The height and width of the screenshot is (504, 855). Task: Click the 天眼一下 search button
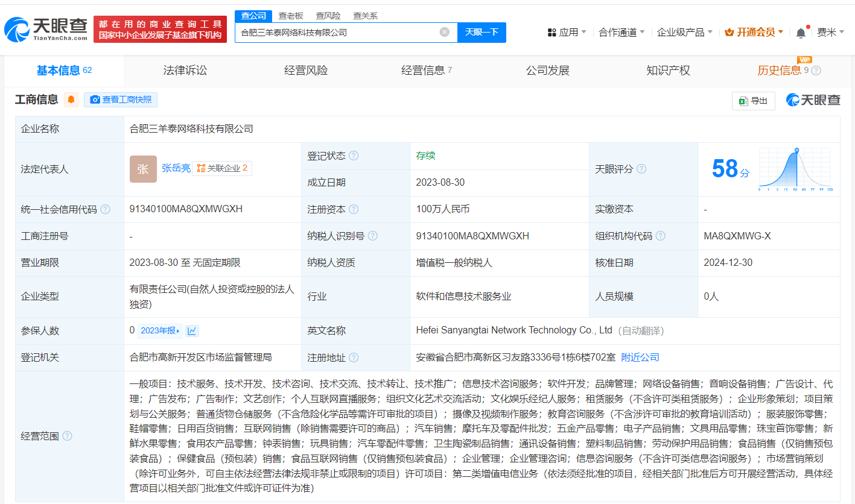pos(482,32)
